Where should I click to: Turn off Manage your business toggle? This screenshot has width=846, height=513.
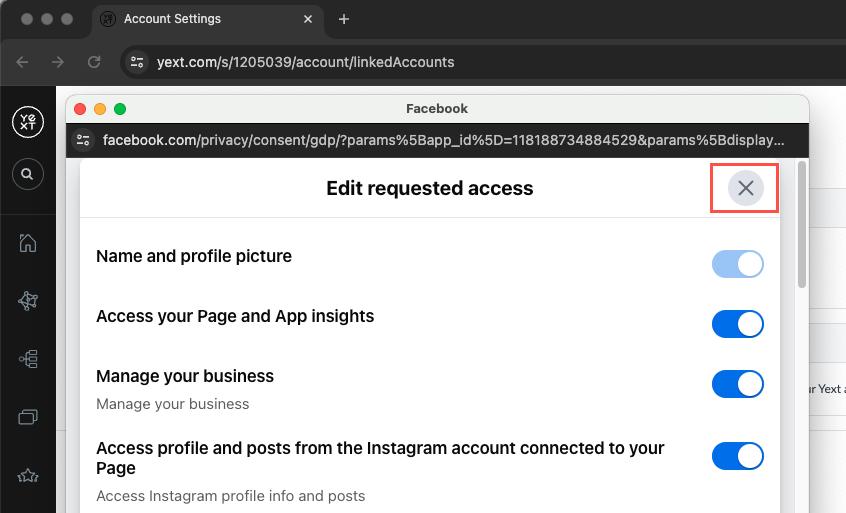pyautogui.click(x=737, y=384)
